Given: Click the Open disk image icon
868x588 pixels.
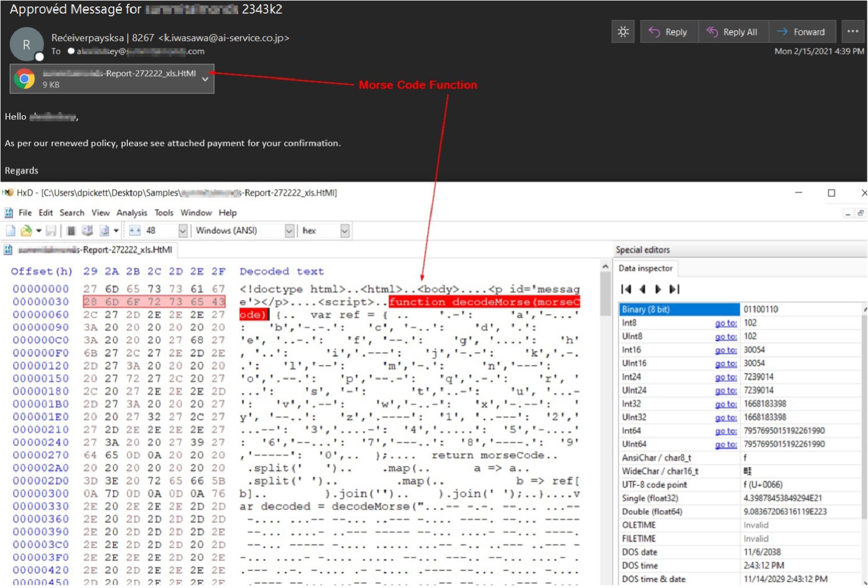Looking at the screenshot, I should coord(104,231).
